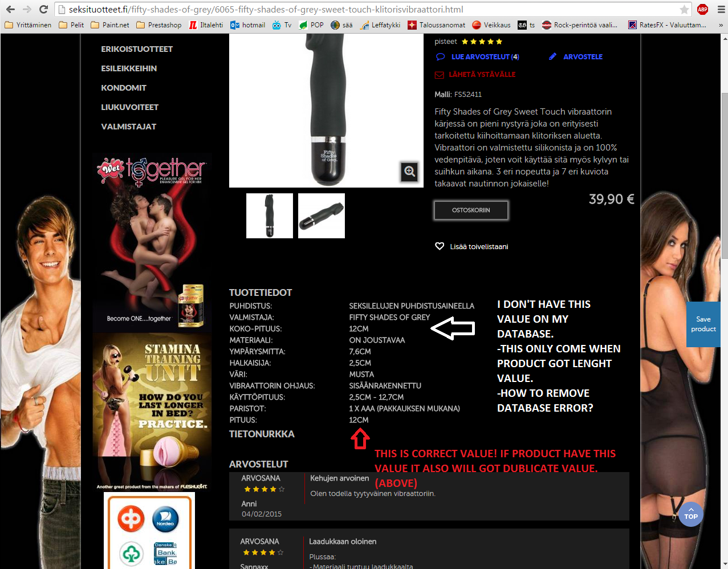Open the sää bookmark

341,25
